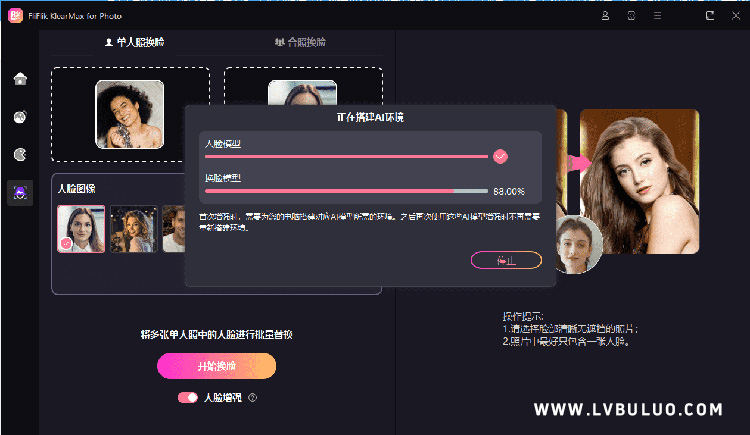Click the 停止 button in the dialog
The width and height of the screenshot is (750, 435).
(507, 260)
